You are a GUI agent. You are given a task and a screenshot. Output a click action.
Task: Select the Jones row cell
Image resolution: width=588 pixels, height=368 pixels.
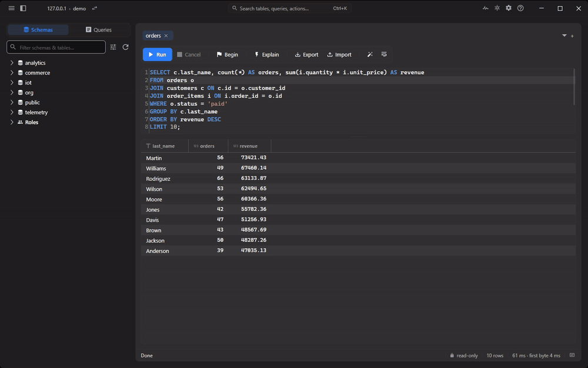[x=165, y=209]
